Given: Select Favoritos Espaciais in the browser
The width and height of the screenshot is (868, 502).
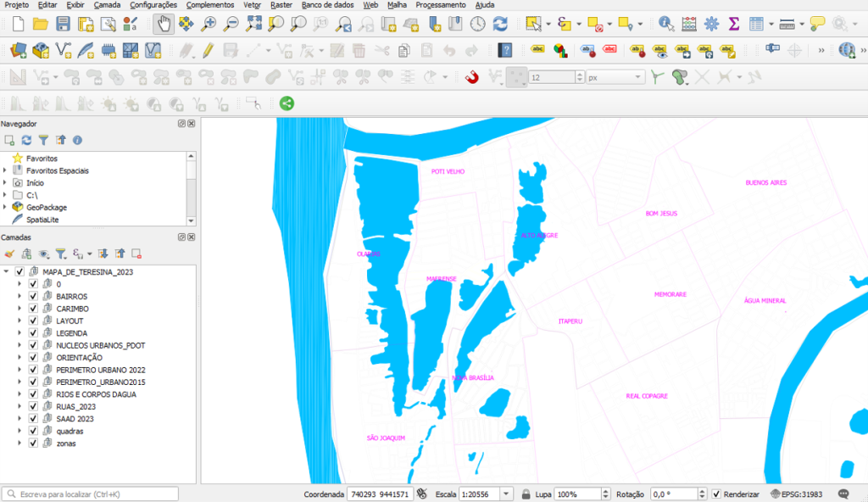Looking at the screenshot, I should tap(57, 170).
